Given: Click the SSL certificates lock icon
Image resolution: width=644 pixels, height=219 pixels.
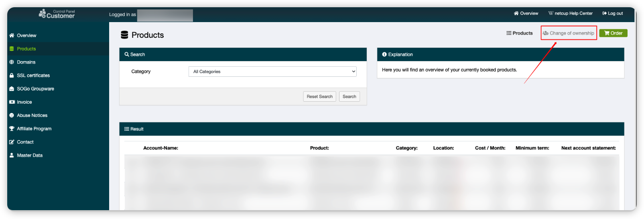Looking at the screenshot, I should [x=12, y=76].
